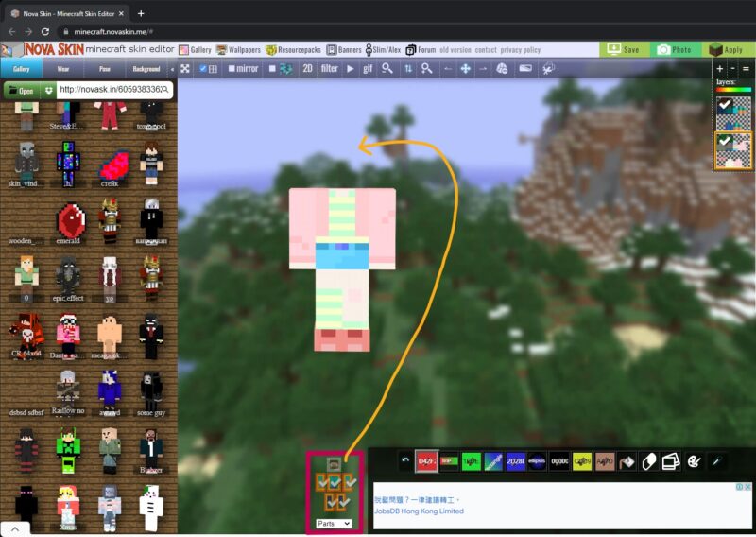
Task: Click the equals merge layers button
Action: 746,68
